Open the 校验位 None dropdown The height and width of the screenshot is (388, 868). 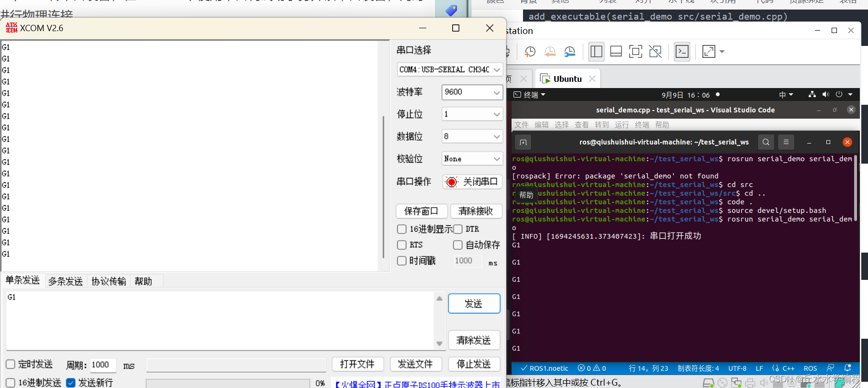pyautogui.click(x=472, y=159)
